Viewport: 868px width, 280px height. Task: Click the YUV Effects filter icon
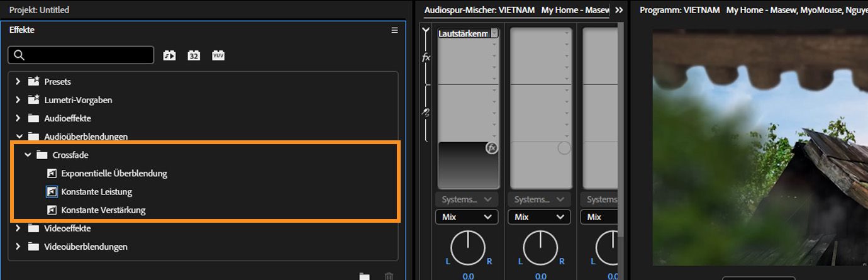218,55
